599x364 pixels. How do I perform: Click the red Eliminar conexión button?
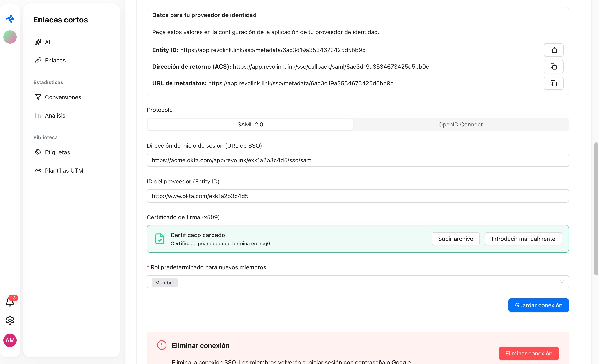[x=528, y=353]
